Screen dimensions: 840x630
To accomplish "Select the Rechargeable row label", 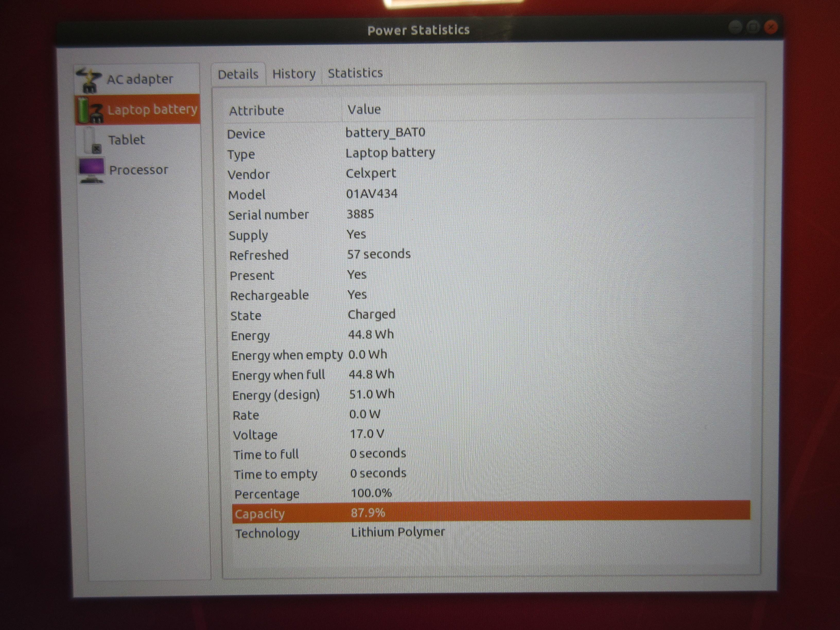I will 270,295.
